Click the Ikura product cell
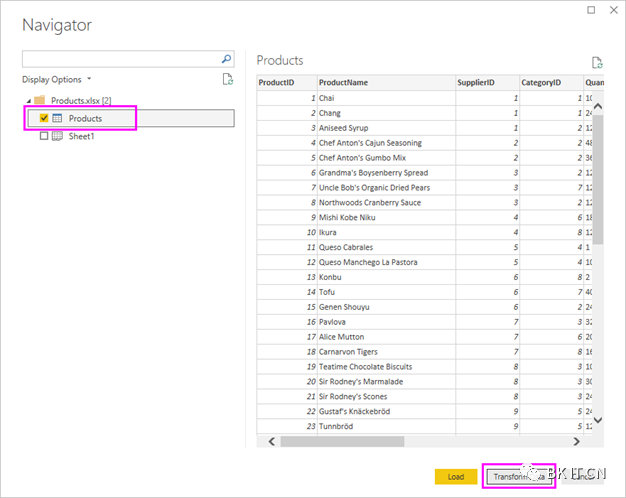This screenshot has height=498, width=626. pyautogui.click(x=386, y=232)
